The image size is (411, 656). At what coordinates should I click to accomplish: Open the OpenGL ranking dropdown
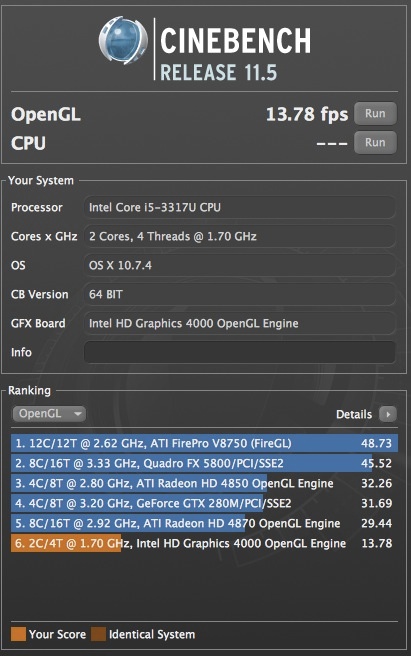pyautogui.click(x=49, y=413)
